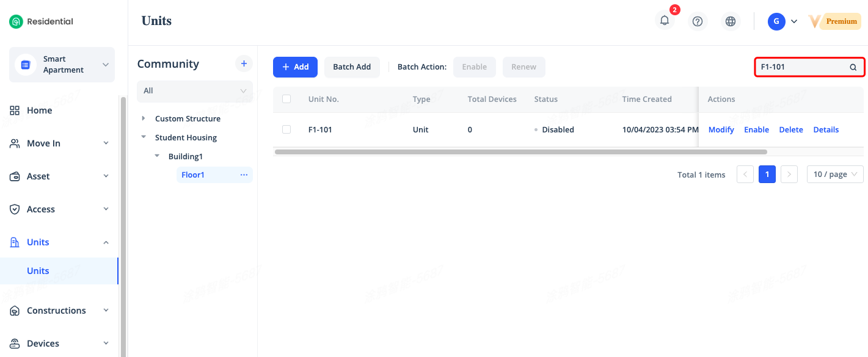Click the plus icon beside Community

[x=244, y=63]
